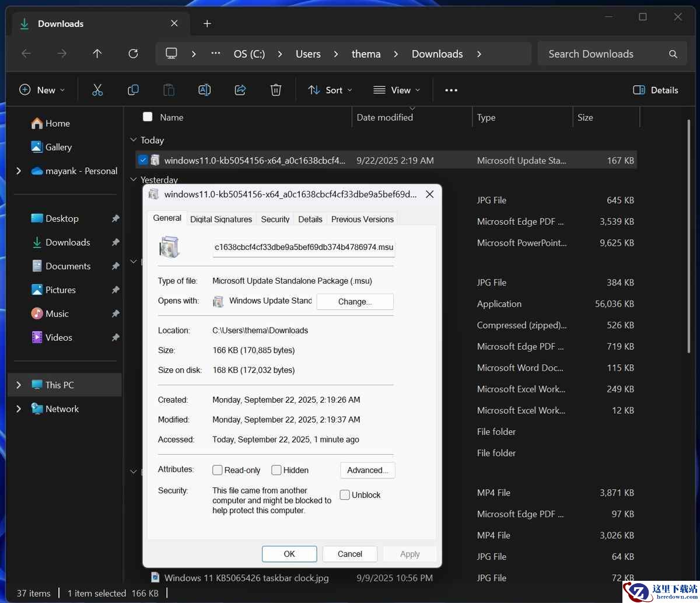Open the Sort dropdown menu
Screen dimensions: 700x603
pyautogui.click(x=330, y=90)
